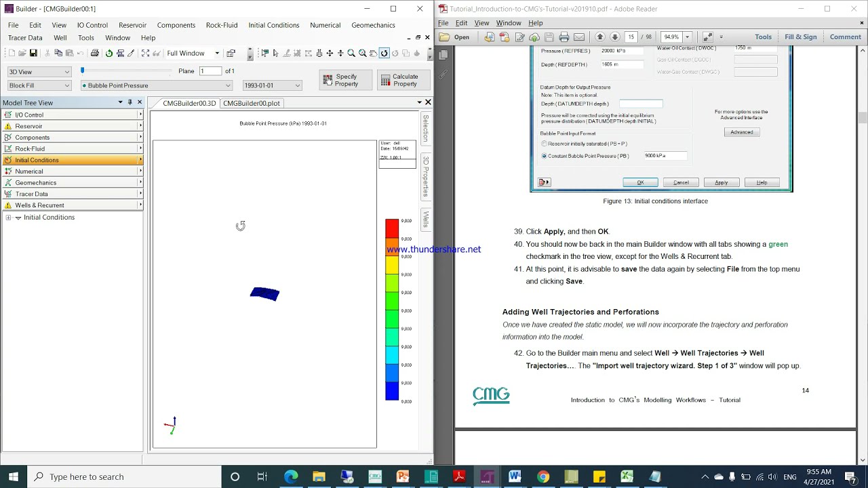This screenshot has width=868, height=488.
Task: Click the Copy icon in Builder toolbar
Action: [58, 53]
